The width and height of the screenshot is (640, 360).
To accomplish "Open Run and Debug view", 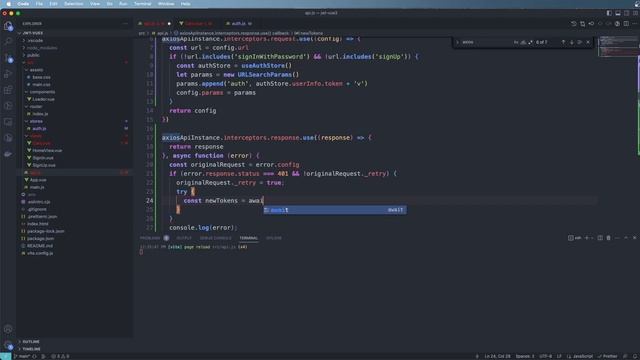I will point(8,74).
